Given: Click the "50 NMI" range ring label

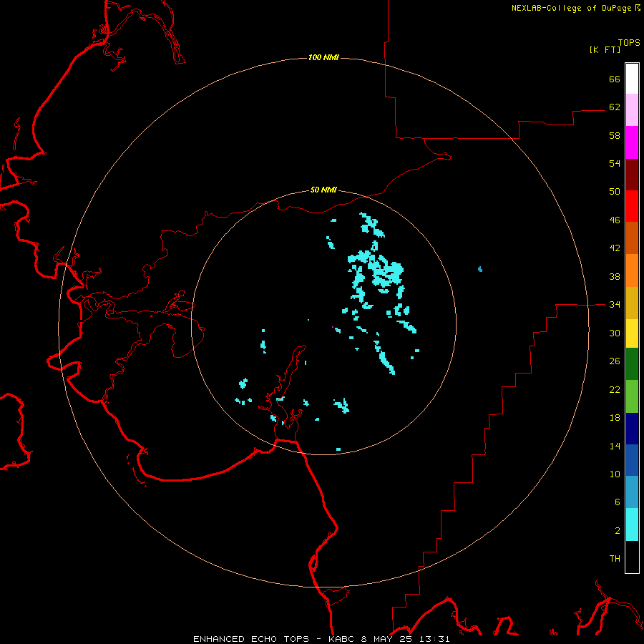Looking at the screenshot, I should pyautogui.click(x=323, y=190).
